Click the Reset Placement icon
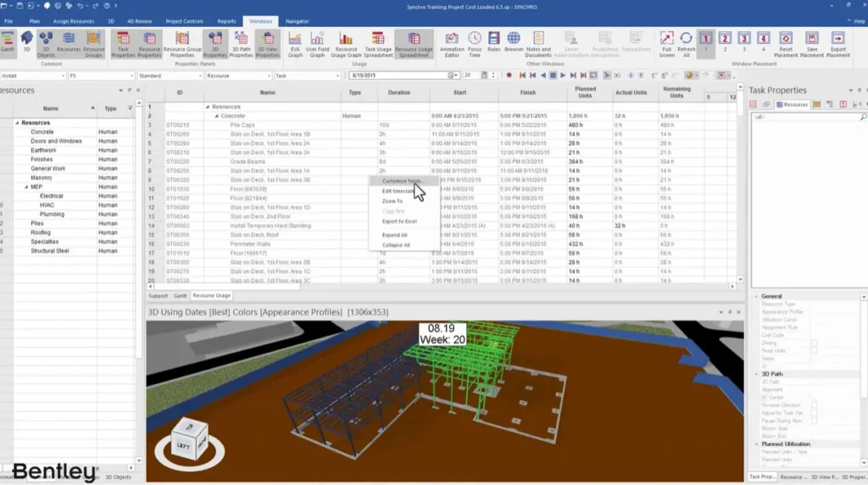 click(786, 44)
